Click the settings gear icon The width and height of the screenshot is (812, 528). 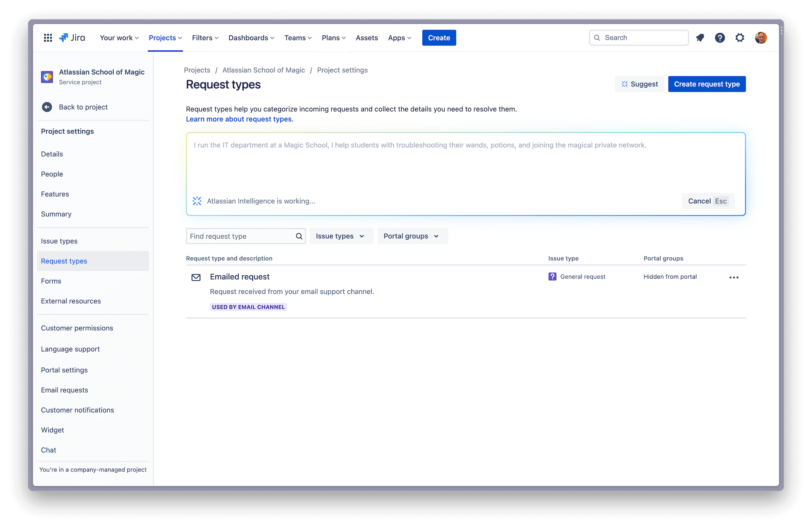(x=741, y=37)
